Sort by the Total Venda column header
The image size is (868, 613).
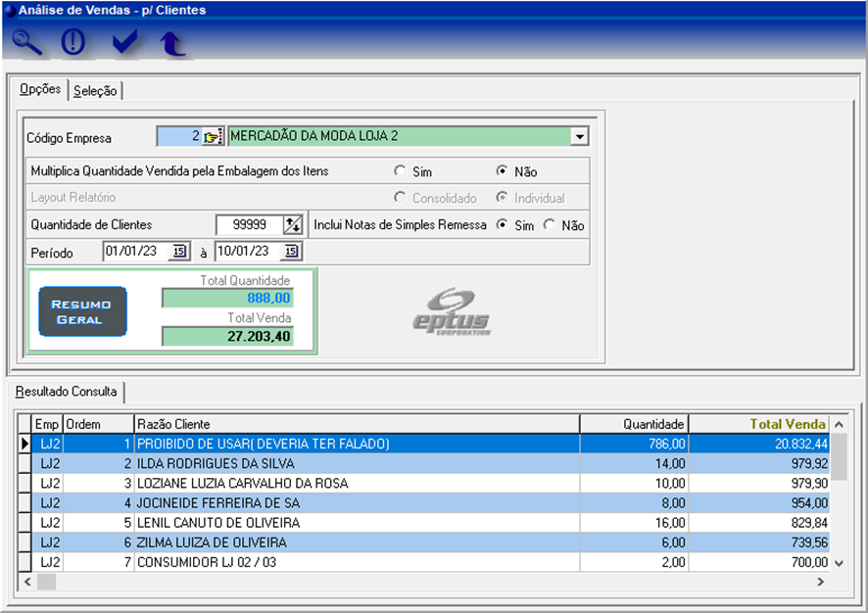[x=788, y=424]
